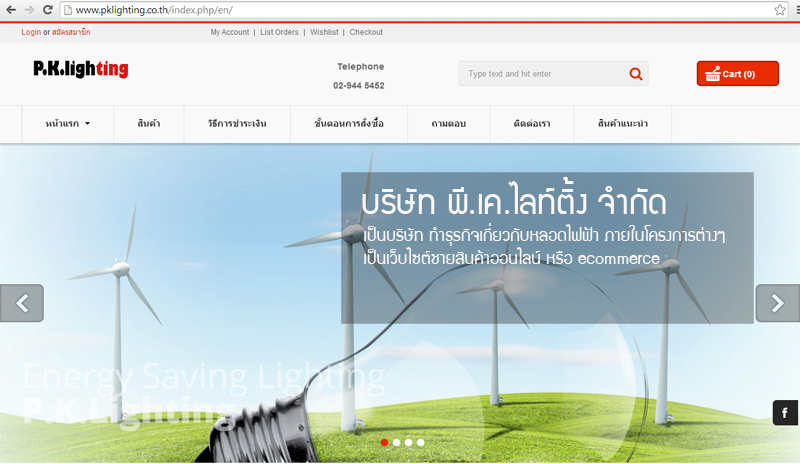Viewport: 800px width, 464px height.
Task: Select the third slider dot
Action: pyautogui.click(x=409, y=443)
